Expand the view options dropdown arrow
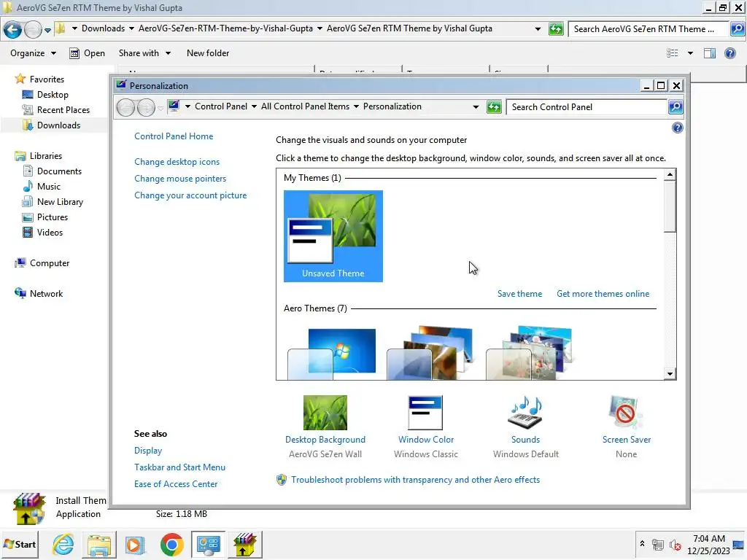Viewport: 747px width, 560px height. 690,53
